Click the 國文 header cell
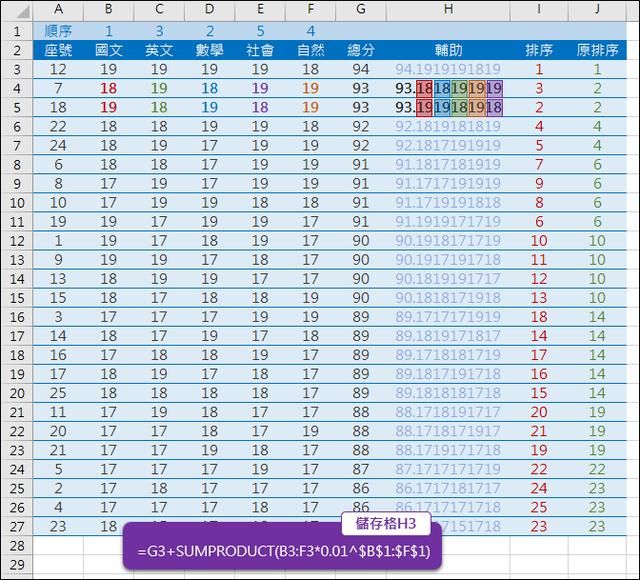This screenshot has height=580, width=640. (x=109, y=50)
